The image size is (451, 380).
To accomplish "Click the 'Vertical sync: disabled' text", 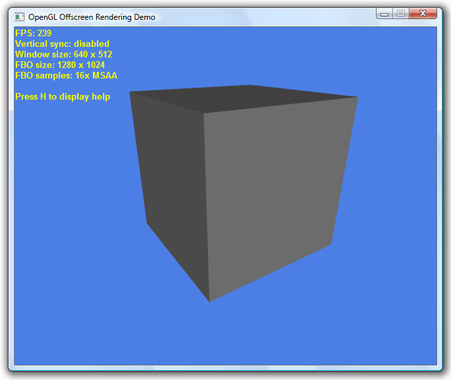I will click(62, 44).
